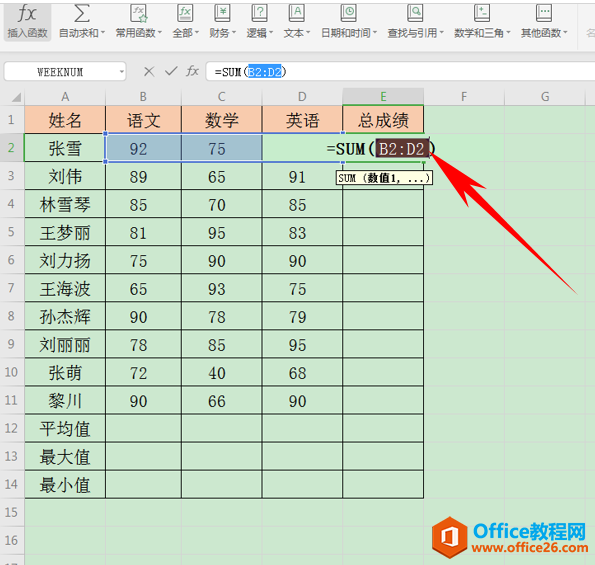Expand the 查找与引用 dropdown label
Screen dimensions: 595x565
click(416, 33)
